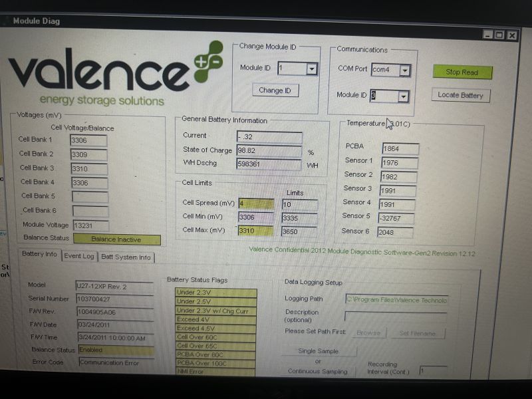Click the Cell Spread limit field showing 10
The width and height of the screenshot is (532, 399).
point(300,205)
